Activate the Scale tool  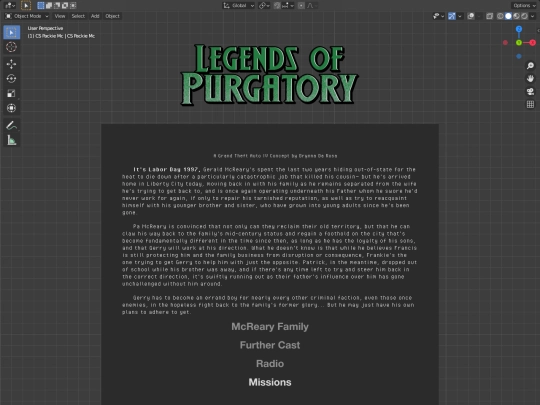click(11, 93)
